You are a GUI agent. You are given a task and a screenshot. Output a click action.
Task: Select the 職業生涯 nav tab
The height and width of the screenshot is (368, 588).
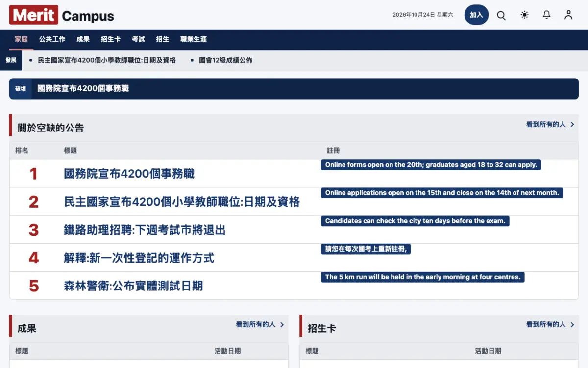coord(193,39)
